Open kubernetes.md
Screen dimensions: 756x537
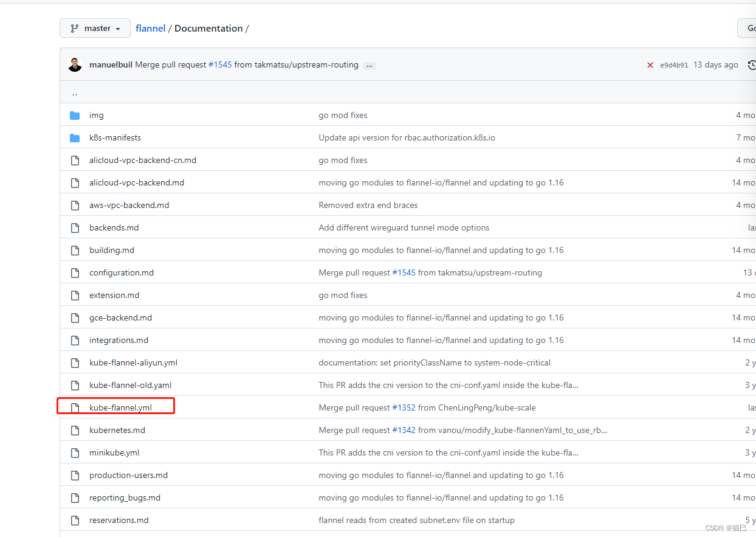[117, 430]
